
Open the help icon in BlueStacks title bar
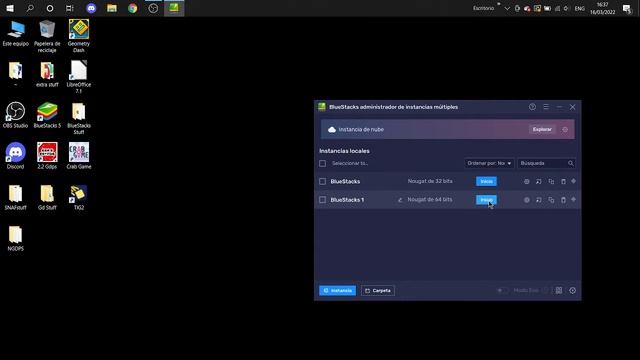[x=532, y=107]
